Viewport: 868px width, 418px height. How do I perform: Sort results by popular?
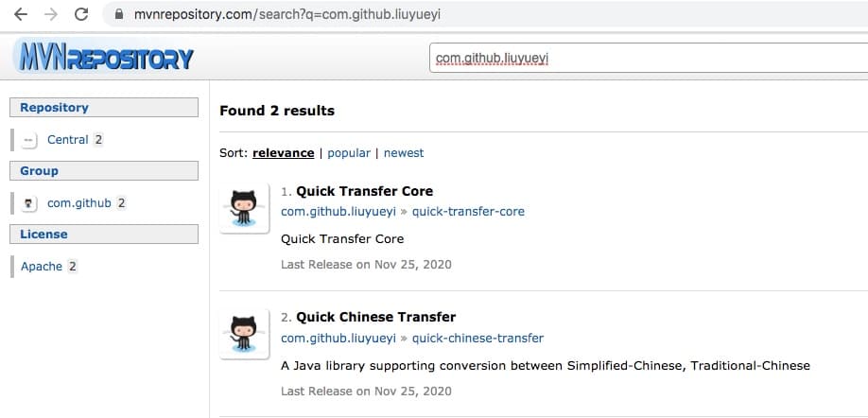[349, 153]
